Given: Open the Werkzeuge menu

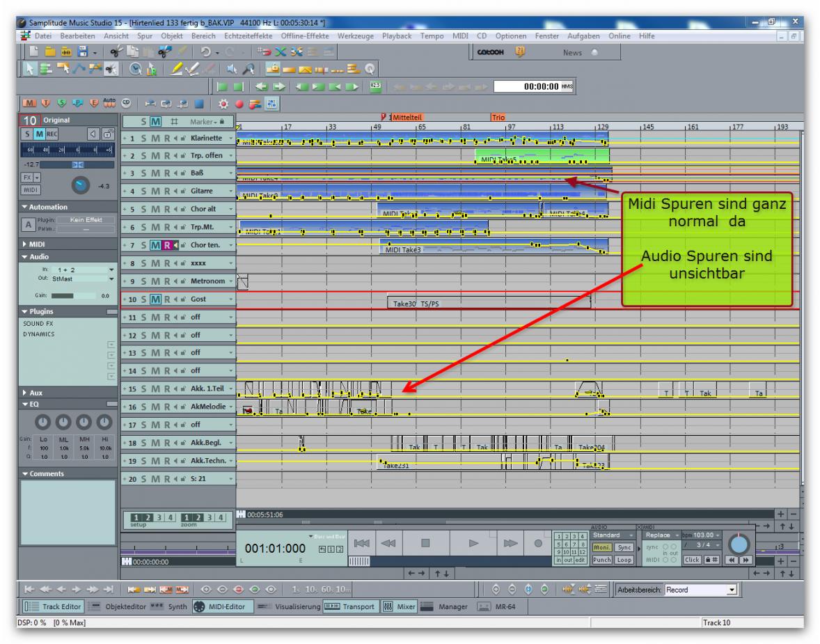Looking at the screenshot, I should (355, 36).
